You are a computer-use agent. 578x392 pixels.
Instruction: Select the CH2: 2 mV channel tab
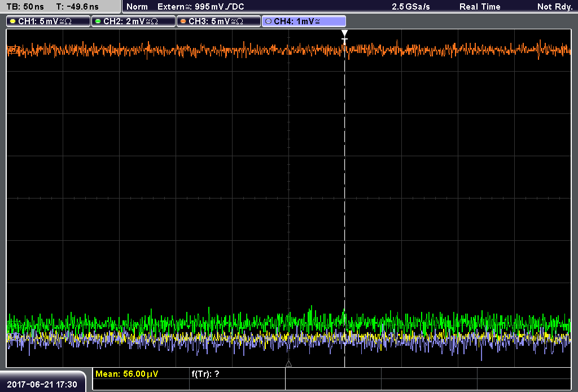click(x=133, y=21)
